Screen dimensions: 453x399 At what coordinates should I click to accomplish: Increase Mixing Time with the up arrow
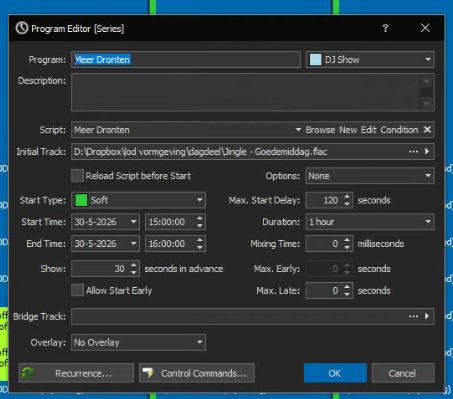(x=347, y=240)
